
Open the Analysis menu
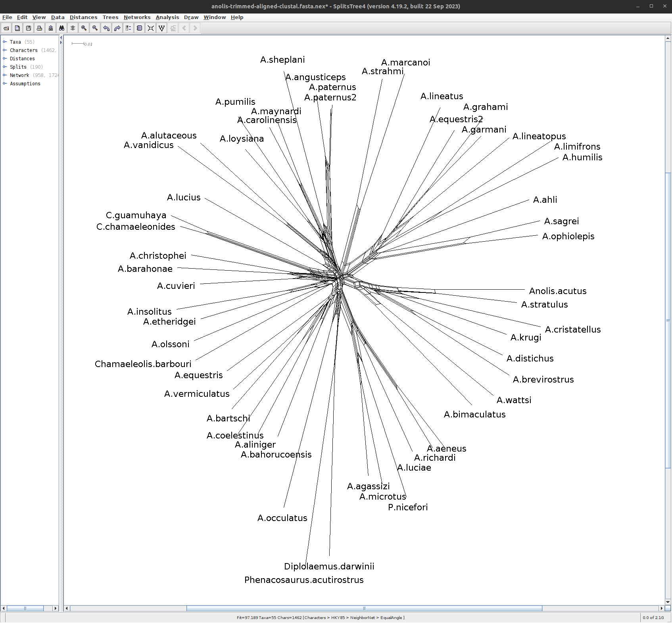167,17
